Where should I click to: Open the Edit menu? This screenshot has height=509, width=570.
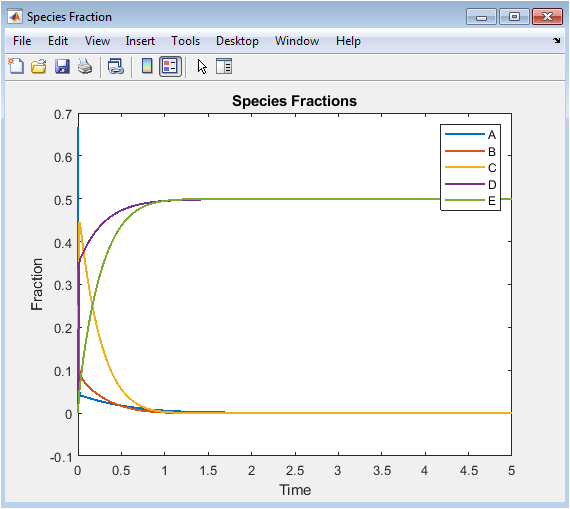pyautogui.click(x=58, y=41)
